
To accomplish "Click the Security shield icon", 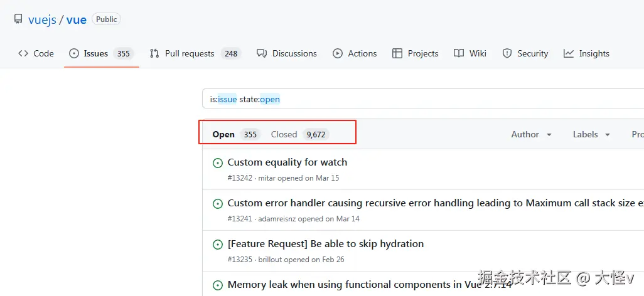I will coord(507,53).
